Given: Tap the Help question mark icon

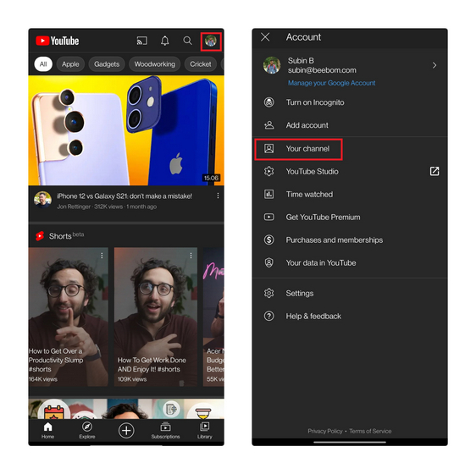Looking at the screenshot, I should coord(269,316).
